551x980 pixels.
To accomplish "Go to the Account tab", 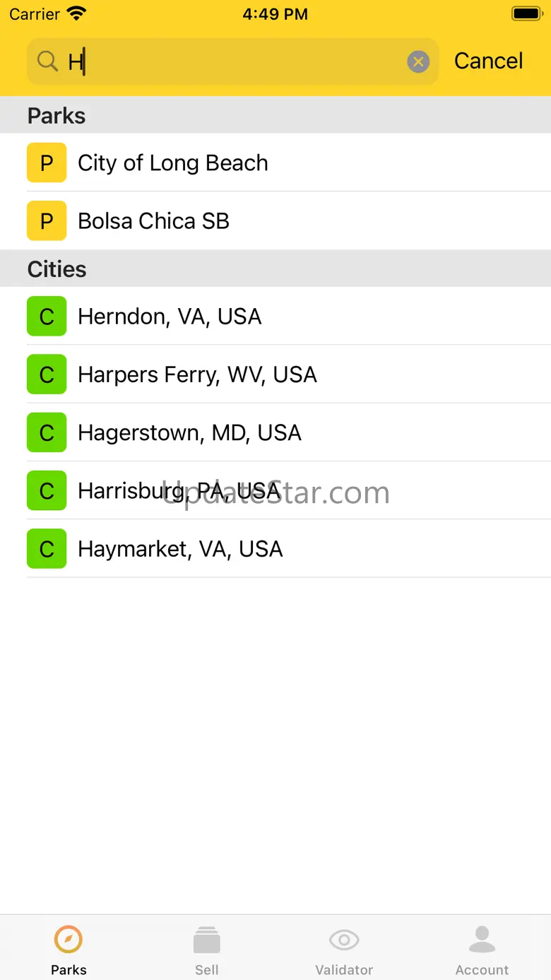I will [482, 949].
